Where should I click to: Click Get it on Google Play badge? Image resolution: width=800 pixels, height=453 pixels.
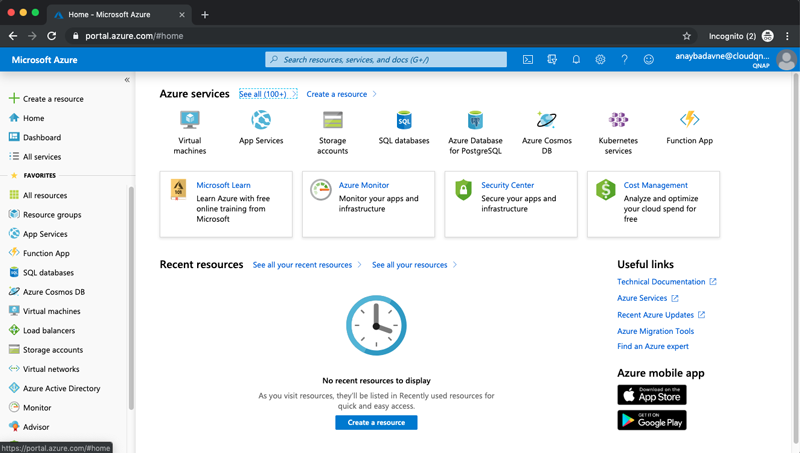pos(652,420)
